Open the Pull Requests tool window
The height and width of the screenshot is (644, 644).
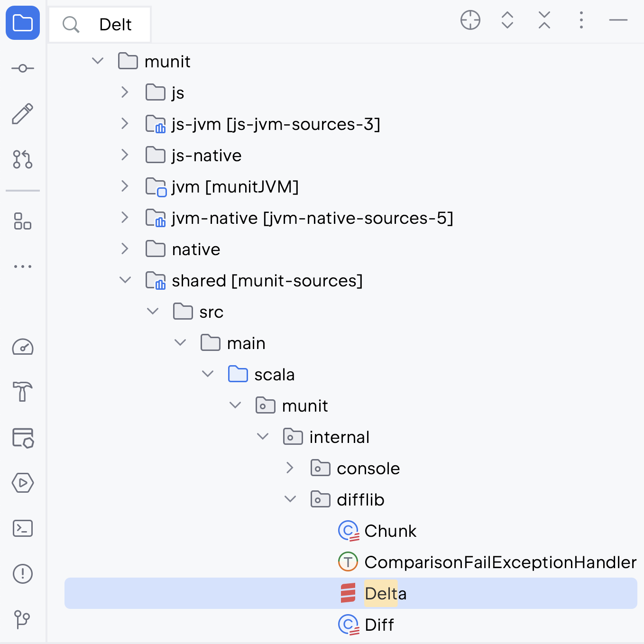pos(23,159)
